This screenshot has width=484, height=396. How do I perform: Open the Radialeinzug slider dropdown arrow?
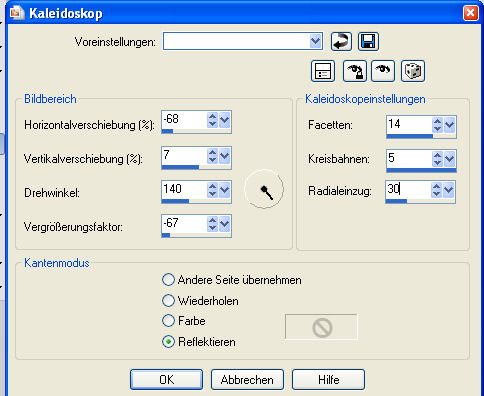tap(449, 190)
